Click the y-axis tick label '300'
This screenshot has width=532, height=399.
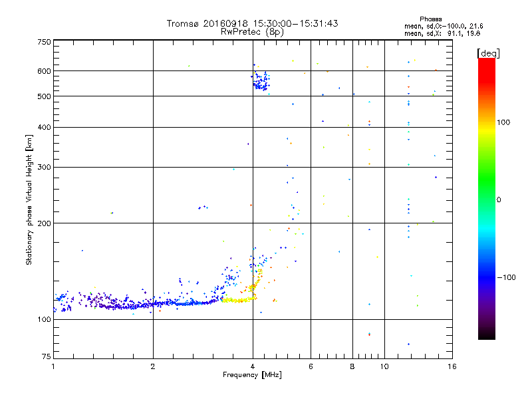44,168
